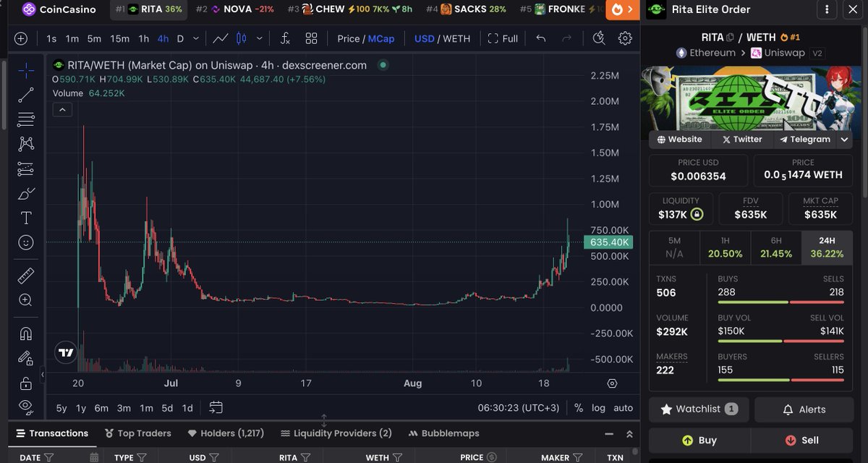Add RITA to Watchlist

pyautogui.click(x=699, y=409)
